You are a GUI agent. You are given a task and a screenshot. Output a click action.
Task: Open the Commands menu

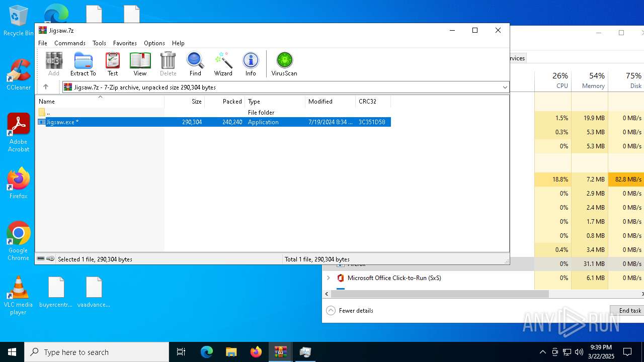[x=70, y=43]
